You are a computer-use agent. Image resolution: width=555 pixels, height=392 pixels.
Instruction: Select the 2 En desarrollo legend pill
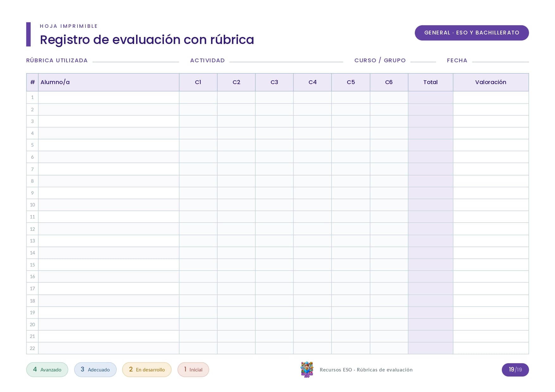(147, 370)
